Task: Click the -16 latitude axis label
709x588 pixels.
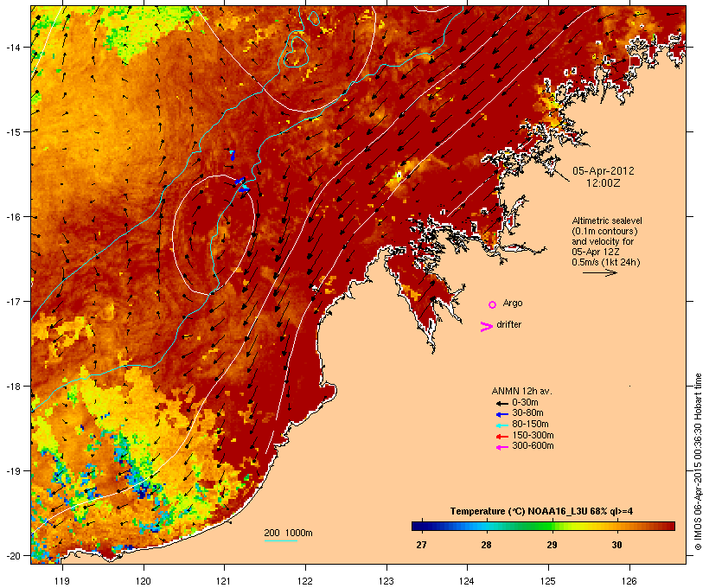Action: (x=12, y=217)
